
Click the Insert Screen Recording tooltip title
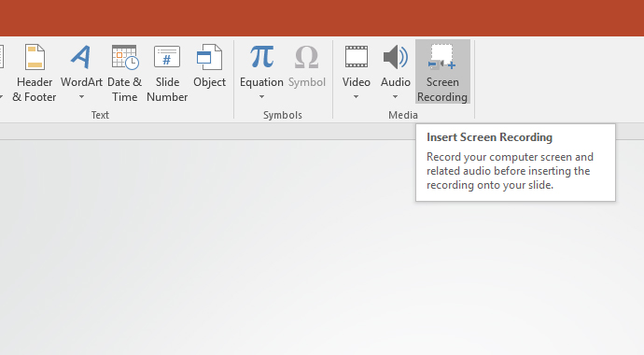pyautogui.click(x=489, y=137)
